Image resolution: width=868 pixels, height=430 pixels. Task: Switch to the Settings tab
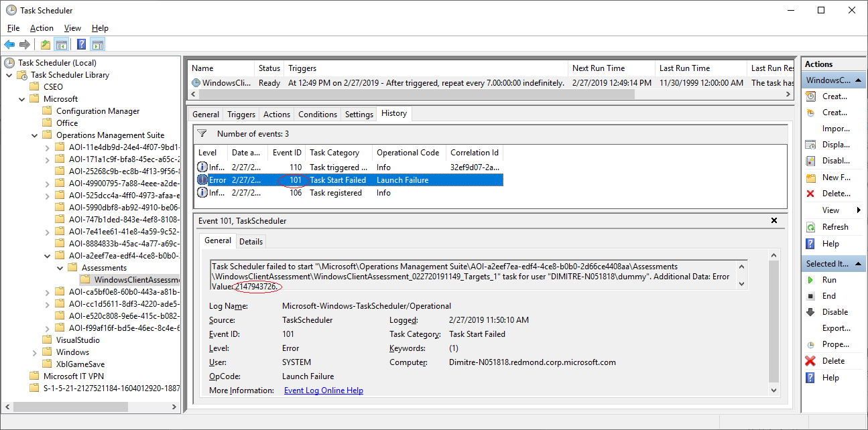tap(359, 115)
